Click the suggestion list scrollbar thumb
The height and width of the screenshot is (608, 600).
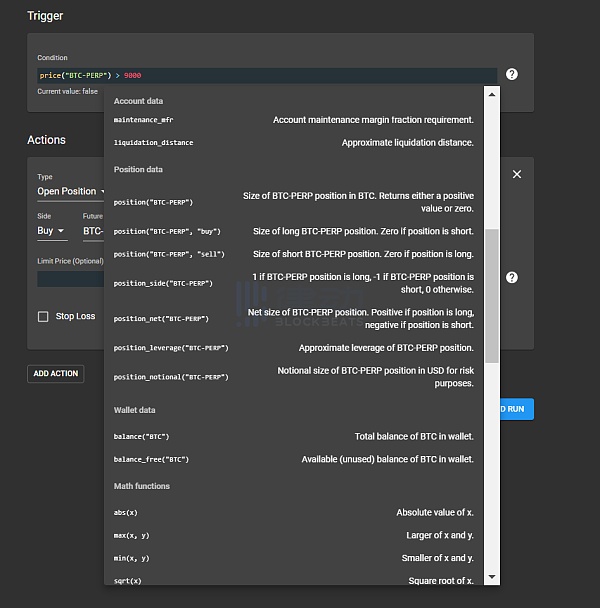pos(491,295)
